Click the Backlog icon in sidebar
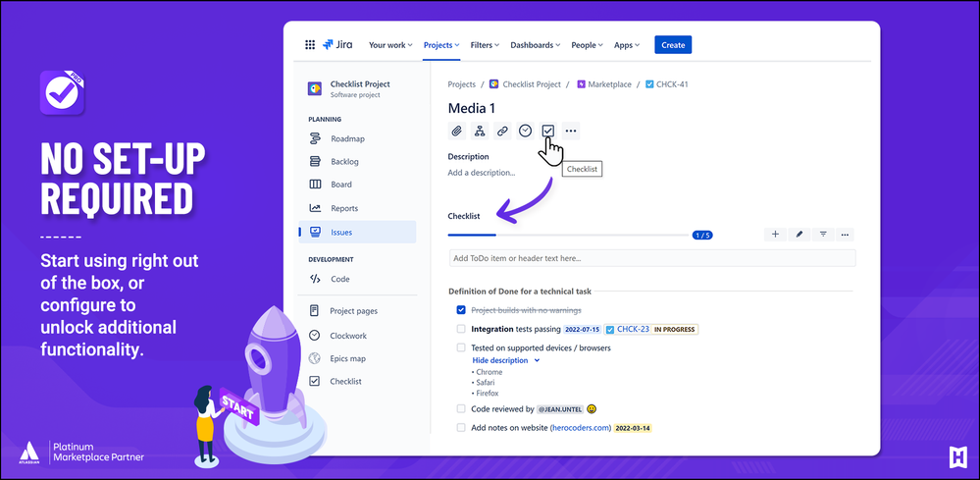This screenshot has width=980, height=480. pyautogui.click(x=316, y=161)
